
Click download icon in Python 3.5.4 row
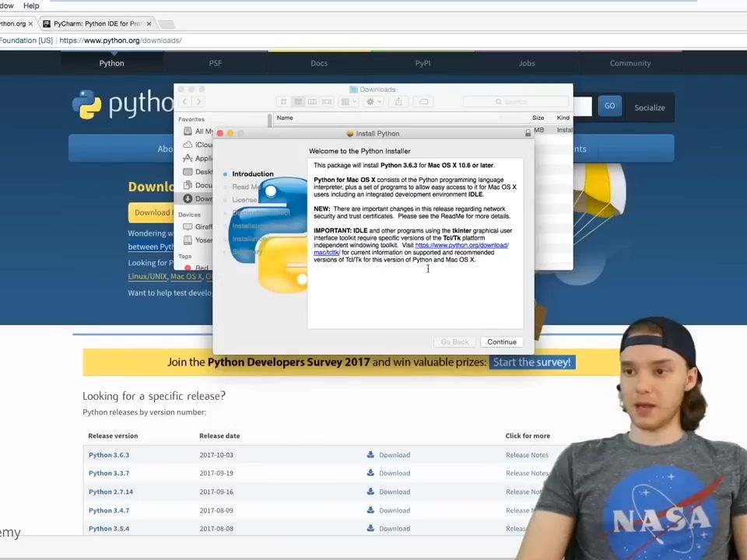[x=370, y=528]
